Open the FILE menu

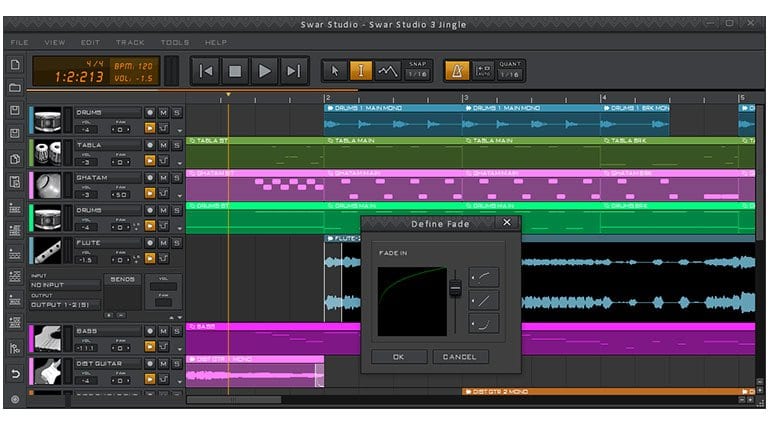[x=20, y=43]
